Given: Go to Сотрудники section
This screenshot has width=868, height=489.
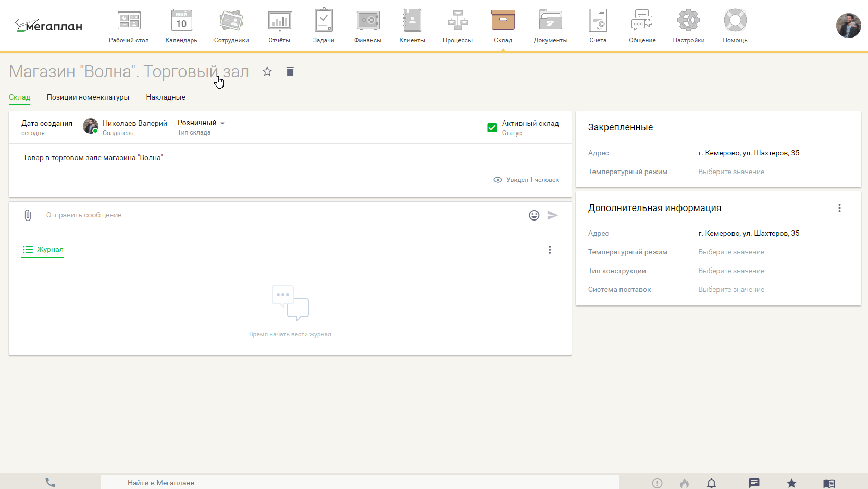Looking at the screenshot, I should pyautogui.click(x=231, y=26).
